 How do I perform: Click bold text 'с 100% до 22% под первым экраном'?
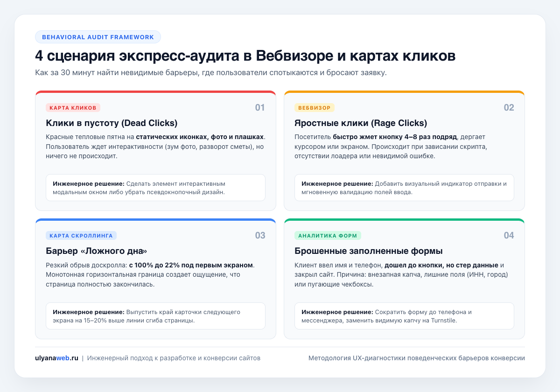point(191,265)
